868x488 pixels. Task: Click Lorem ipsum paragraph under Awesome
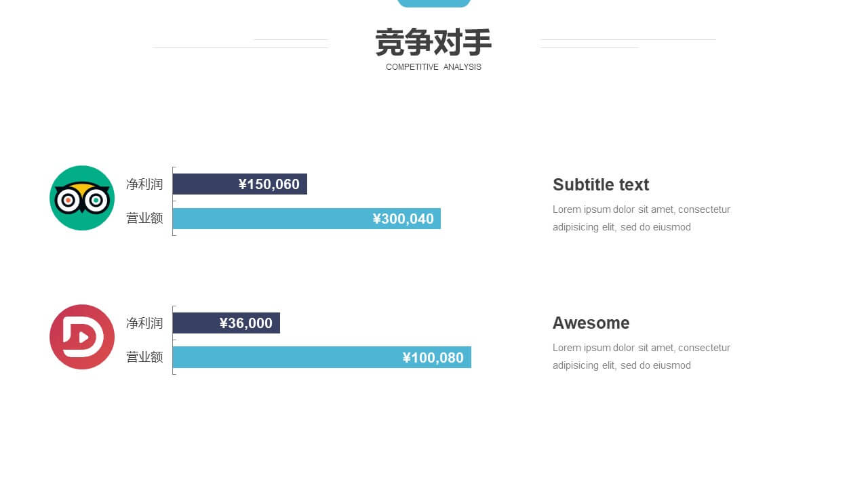642,357
